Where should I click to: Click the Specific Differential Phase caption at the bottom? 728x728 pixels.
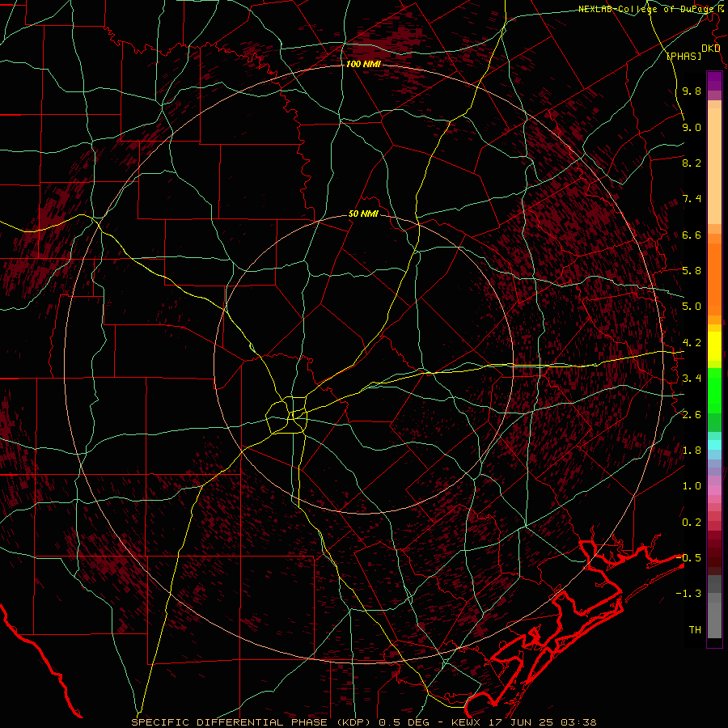coord(364,722)
